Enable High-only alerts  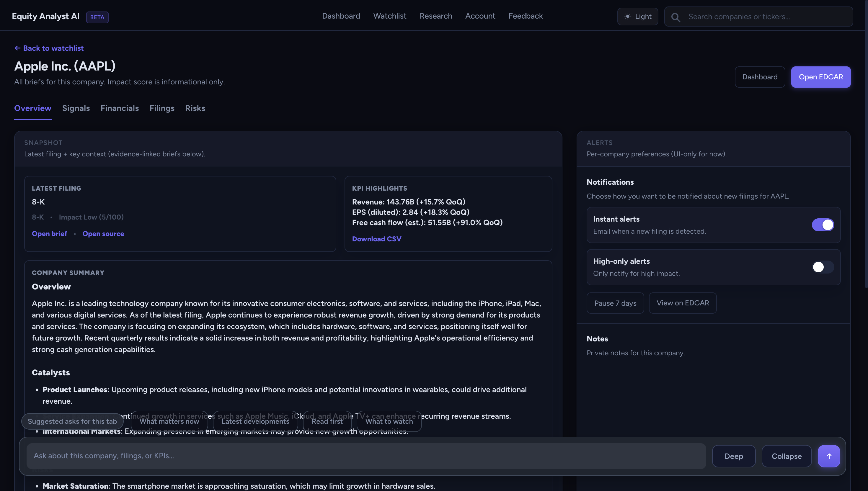click(x=823, y=267)
